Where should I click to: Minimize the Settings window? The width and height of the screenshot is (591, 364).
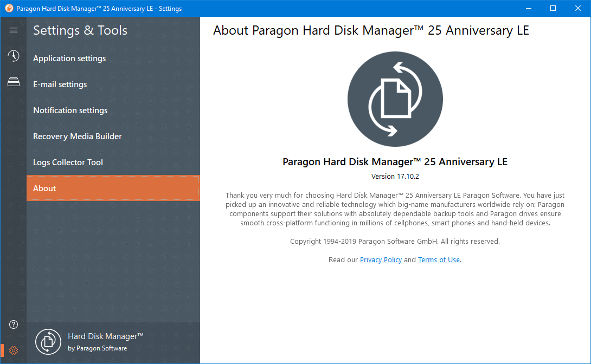529,8
